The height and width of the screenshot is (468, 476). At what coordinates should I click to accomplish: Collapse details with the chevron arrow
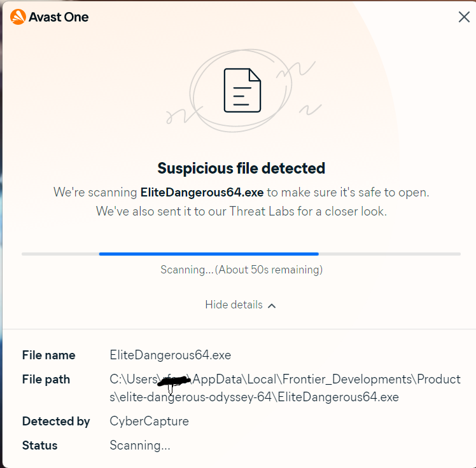coord(272,306)
